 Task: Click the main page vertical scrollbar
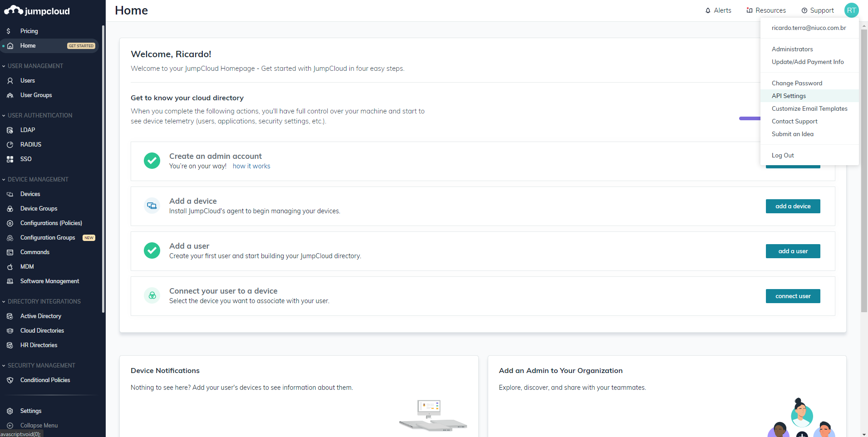tap(864, 172)
